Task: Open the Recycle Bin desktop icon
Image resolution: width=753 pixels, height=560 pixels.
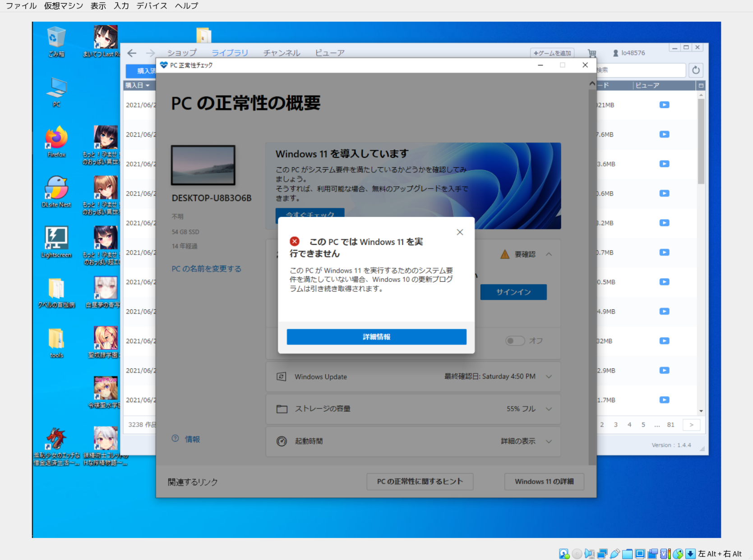Action: [x=56, y=41]
